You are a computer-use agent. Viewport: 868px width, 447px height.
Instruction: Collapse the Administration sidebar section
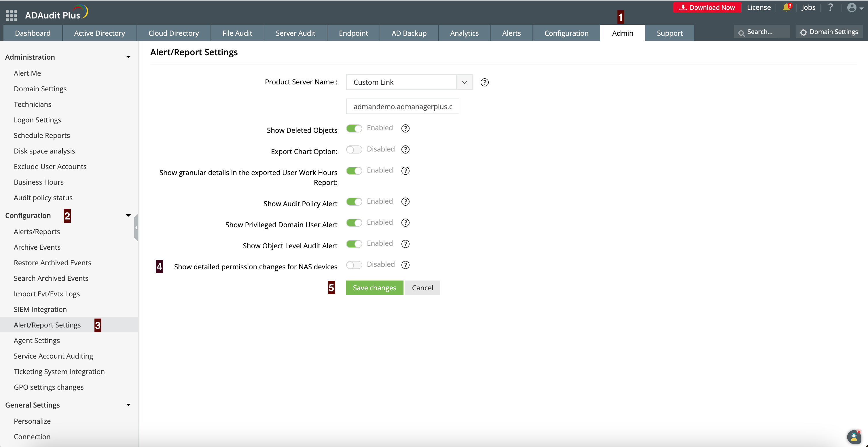128,57
